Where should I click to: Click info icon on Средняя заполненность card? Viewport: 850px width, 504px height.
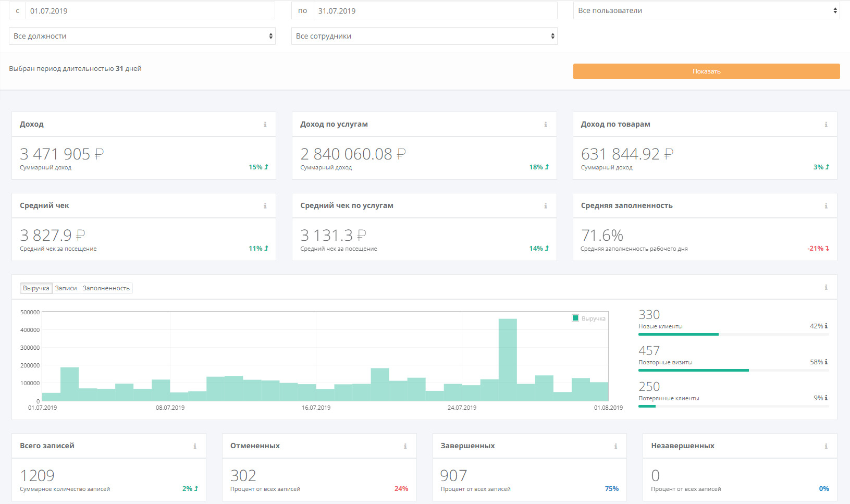(x=826, y=206)
